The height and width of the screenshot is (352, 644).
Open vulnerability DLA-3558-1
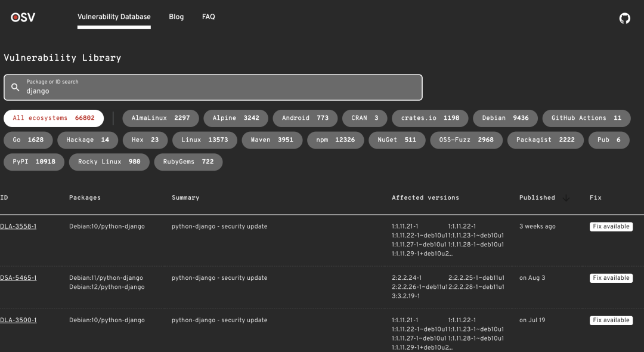pyautogui.click(x=18, y=226)
